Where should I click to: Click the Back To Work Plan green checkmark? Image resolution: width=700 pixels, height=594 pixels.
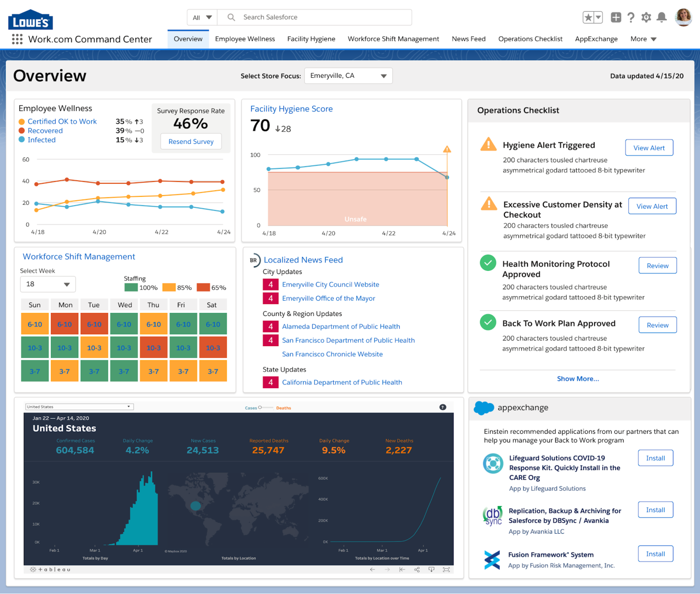click(488, 322)
